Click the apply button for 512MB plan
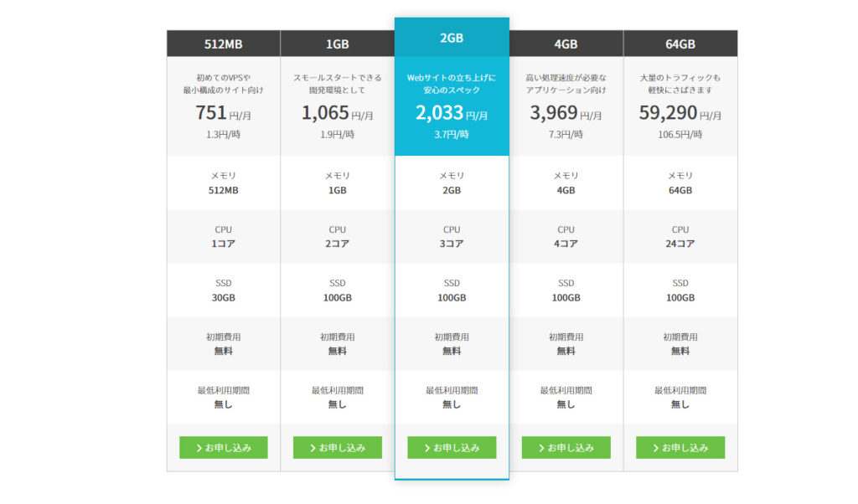 [223, 447]
